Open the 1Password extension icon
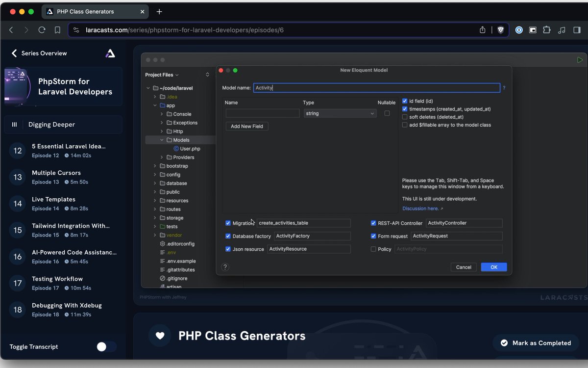Screen dimensions: 588x368 (518, 30)
